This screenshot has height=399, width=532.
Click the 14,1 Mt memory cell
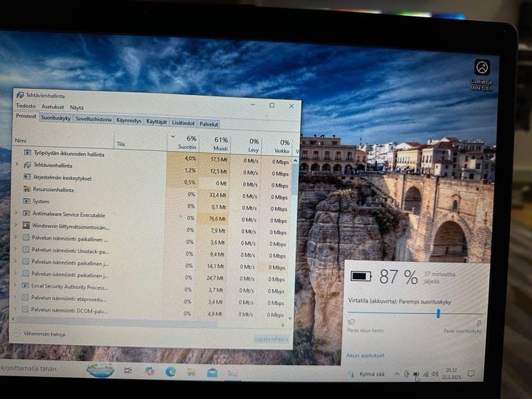click(213, 266)
